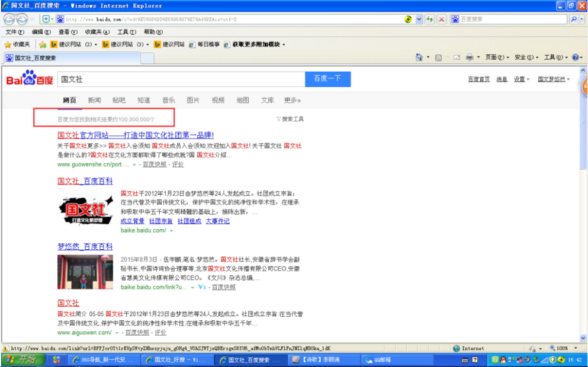The height and width of the screenshot is (367, 588).
Task: Open the 100% zoom level control in status bar
Action: [x=563, y=348]
